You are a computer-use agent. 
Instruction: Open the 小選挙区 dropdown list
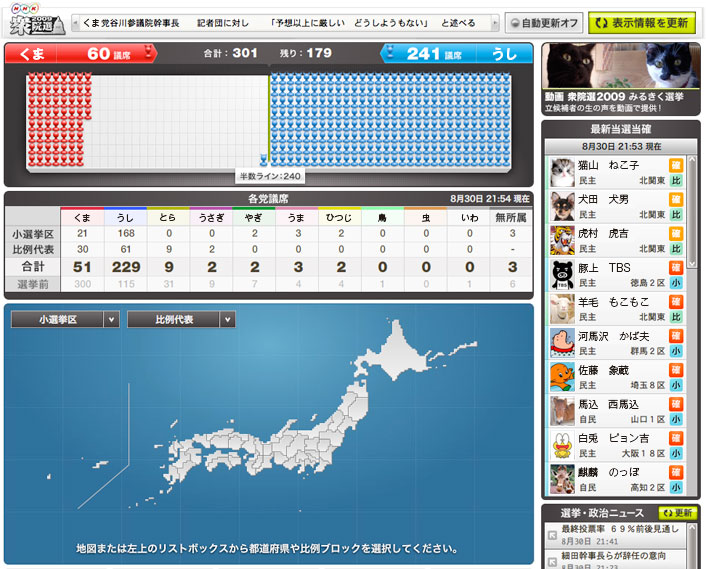point(65,320)
